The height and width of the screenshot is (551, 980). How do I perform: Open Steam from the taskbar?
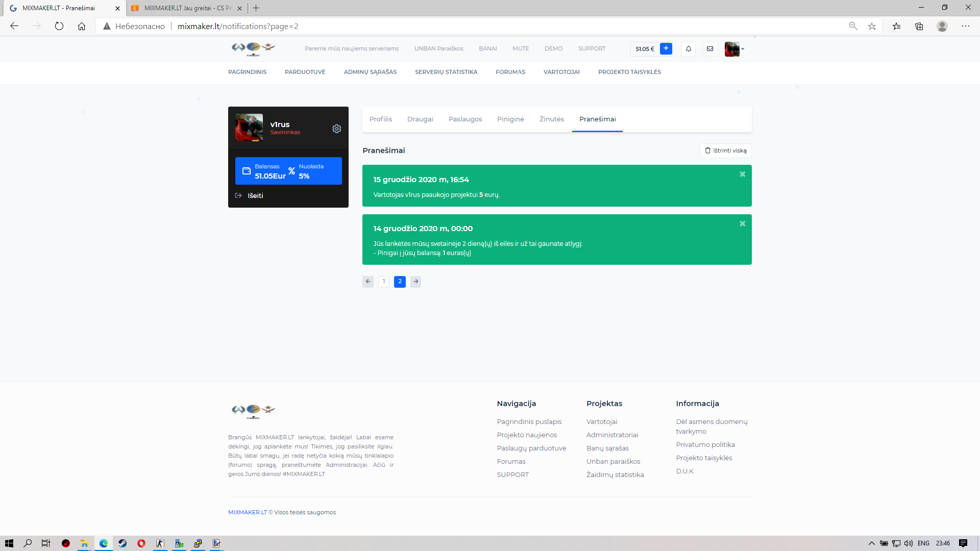click(x=122, y=543)
